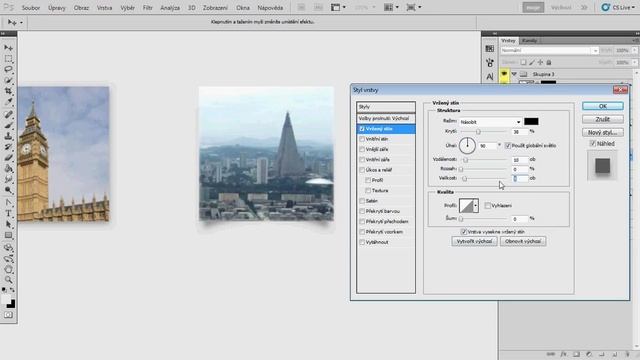Toggle the Náhled preview checkbox
This screenshot has height=360, width=640.
coord(593,144)
